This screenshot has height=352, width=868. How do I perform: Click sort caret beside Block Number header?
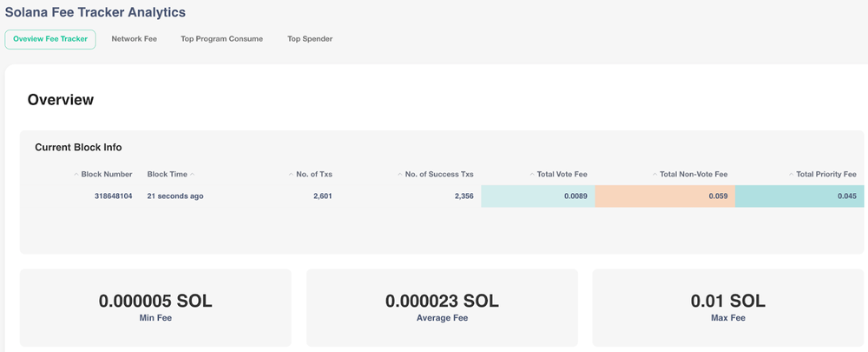pyautogui.click(x=76, y=175)
